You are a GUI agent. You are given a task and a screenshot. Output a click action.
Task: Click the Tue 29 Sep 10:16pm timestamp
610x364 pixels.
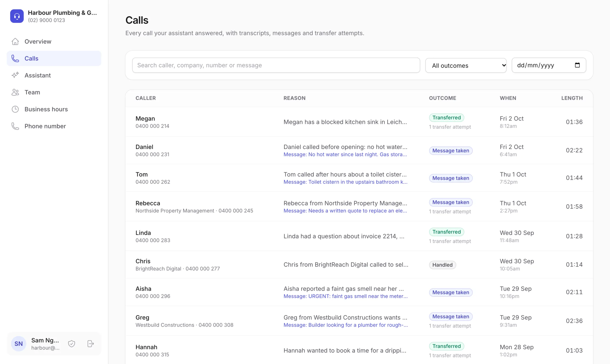pos(515,292)
